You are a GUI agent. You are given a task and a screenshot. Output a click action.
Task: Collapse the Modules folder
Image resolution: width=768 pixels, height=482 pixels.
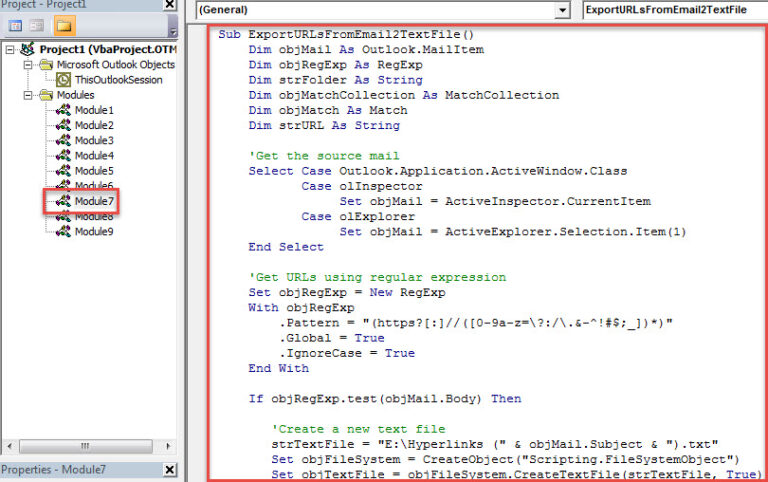tap(26, 95)
